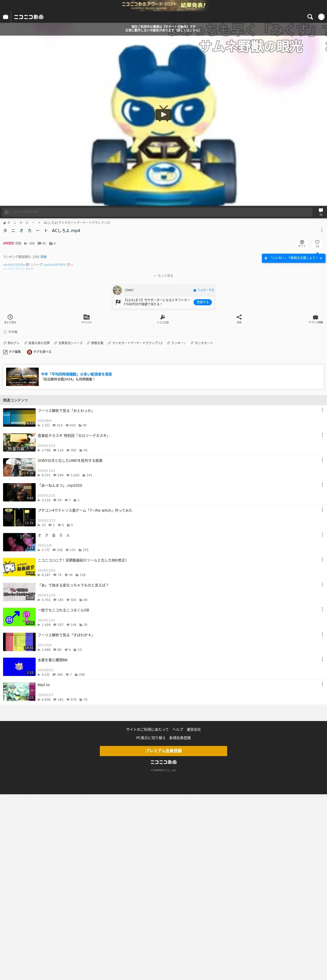Open video 食事処チカスギ 特別回「カロリーデカスギ」

click(x=74, y=436)
